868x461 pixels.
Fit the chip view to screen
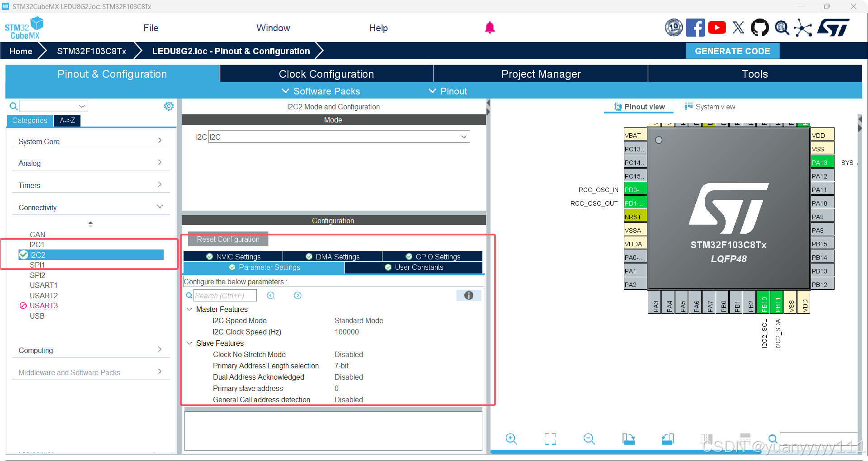point(550,439)
